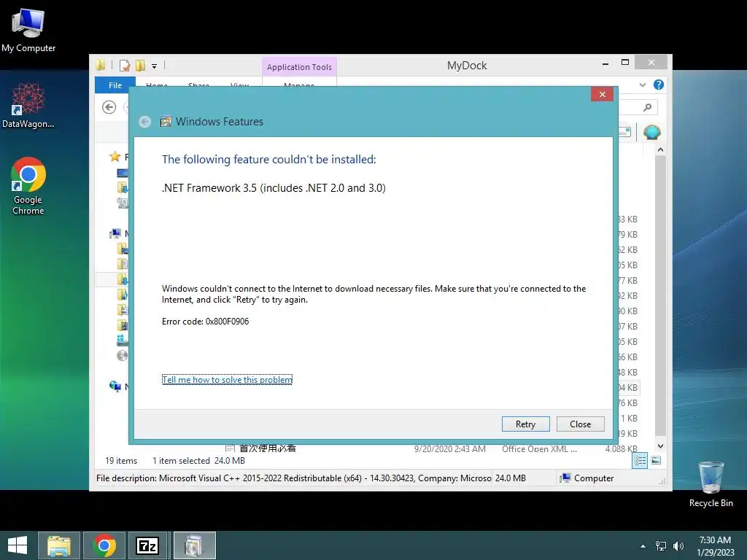Click the Close button beside Retry
Image resolution: width=747 pixels, height=560 pixels.
pyautogui.click(x=580, y=424)
